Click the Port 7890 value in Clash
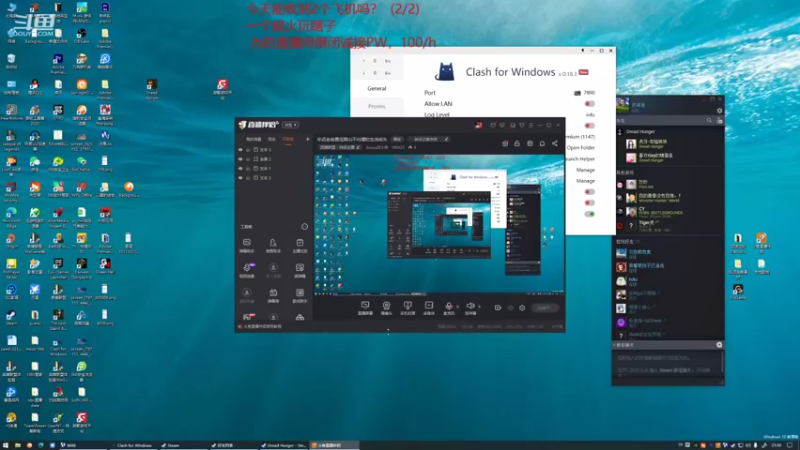Viewport: 800px width, 450px height. click(x=589, y=93)
